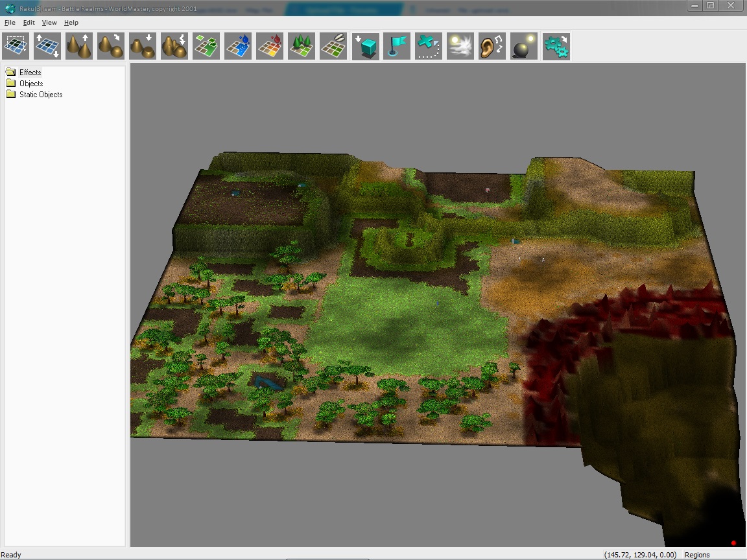Choose the cross path region tool
Viewport: 747px width, 560px height.
[429, 46]
